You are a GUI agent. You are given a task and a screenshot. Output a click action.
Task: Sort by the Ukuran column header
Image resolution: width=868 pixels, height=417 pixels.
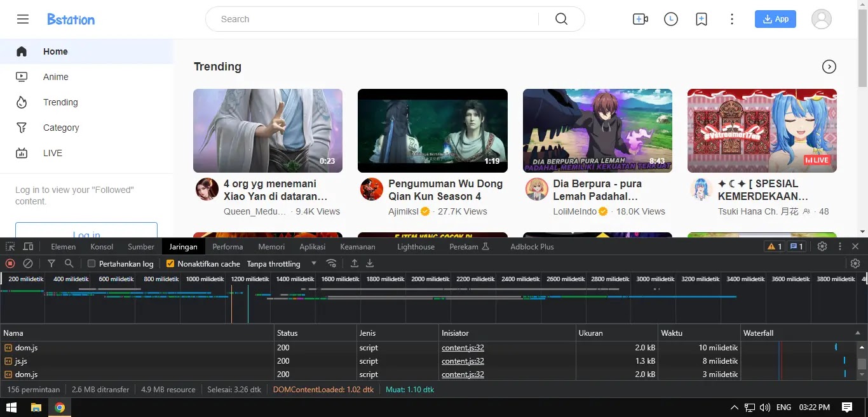(617, 333)
